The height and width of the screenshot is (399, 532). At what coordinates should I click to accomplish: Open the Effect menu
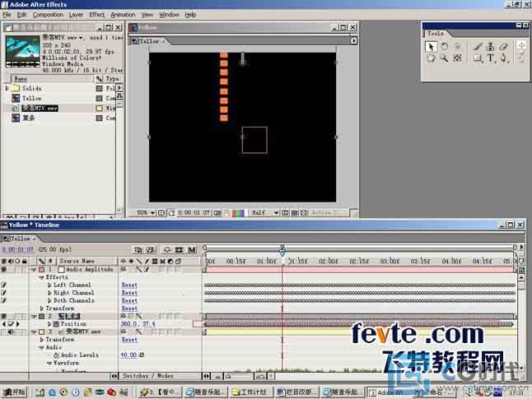(97, 15)
